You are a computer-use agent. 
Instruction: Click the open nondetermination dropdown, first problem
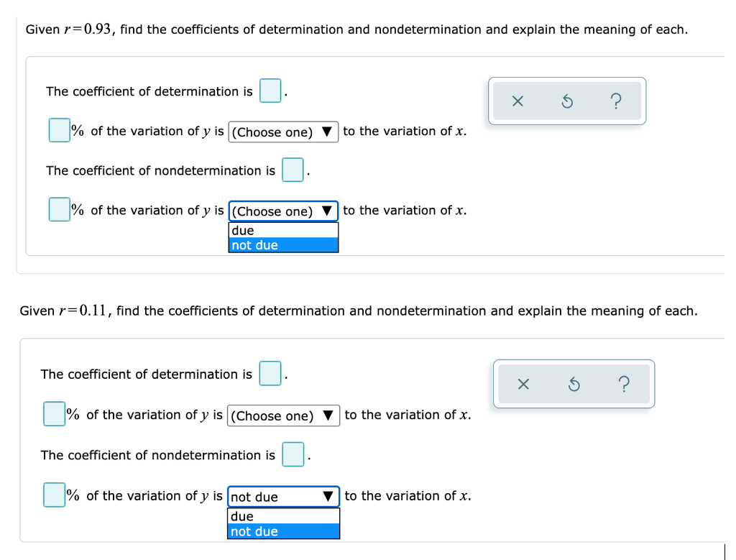[283, 211]
